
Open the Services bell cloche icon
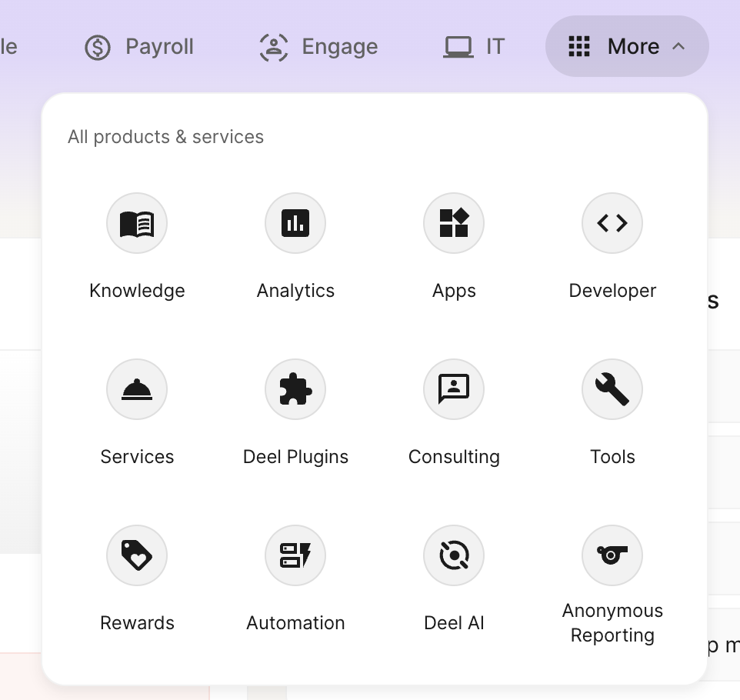pyautogui.click(x=137, y=389)
